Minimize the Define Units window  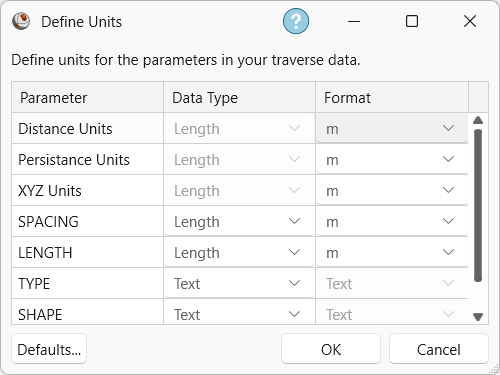coord(354,21)
